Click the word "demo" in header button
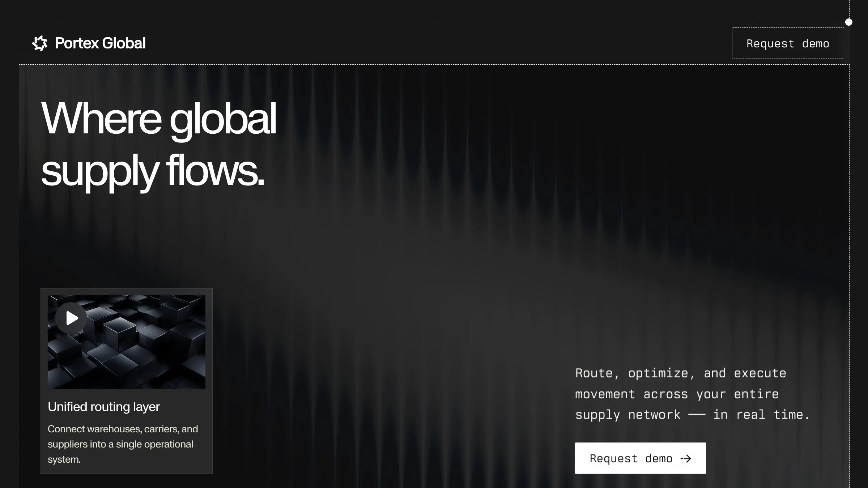868x488 pixels. 815,44
